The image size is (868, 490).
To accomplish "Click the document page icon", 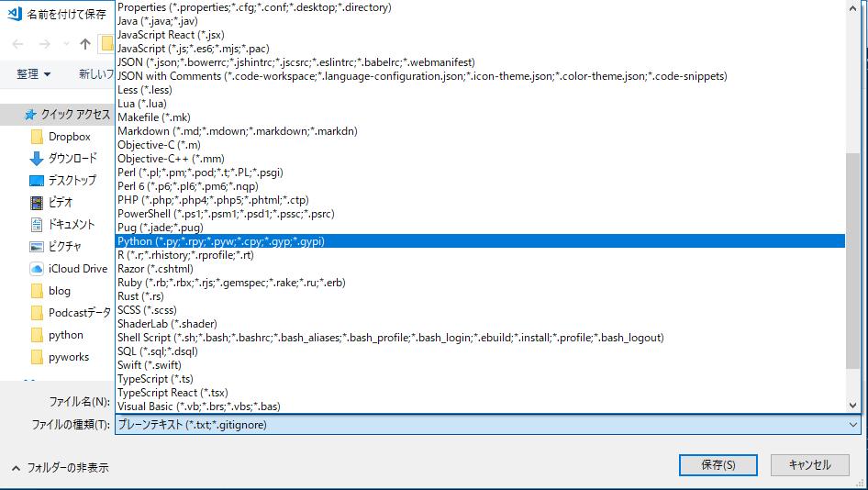I will coord(37,225).
